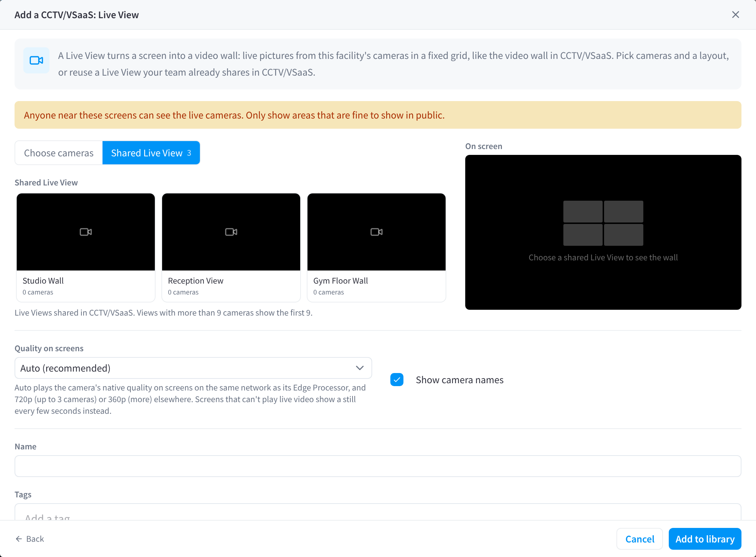Screen dimensions: 756x557
Task: Switch to Choose cameras tab
Action: click(x=59, y=153)
